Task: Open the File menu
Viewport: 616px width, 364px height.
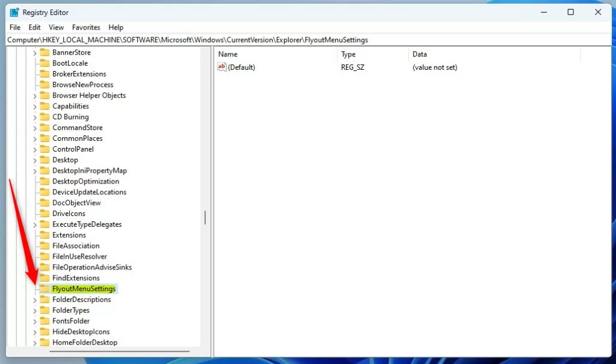Action: click(15, 28)
